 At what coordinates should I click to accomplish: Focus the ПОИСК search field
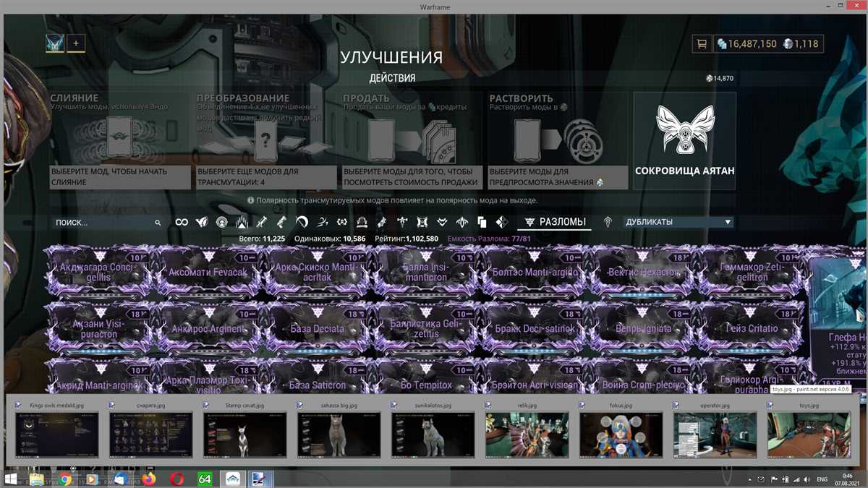[109, 223]
